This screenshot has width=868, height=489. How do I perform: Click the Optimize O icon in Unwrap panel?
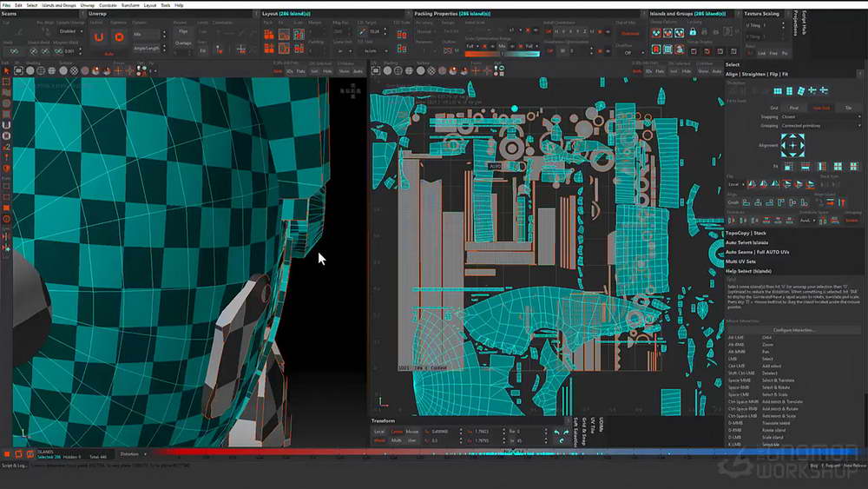click(118, 37)
